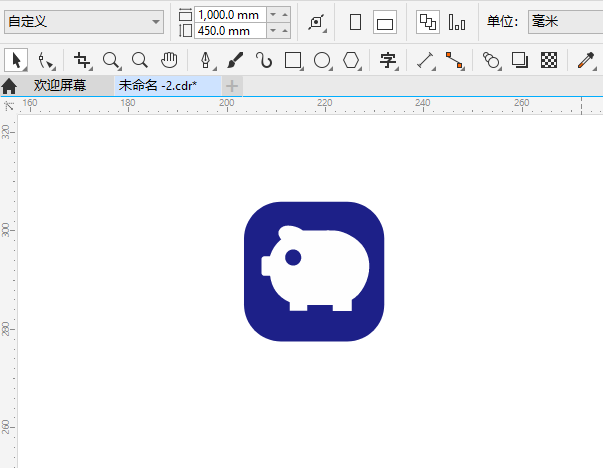
Task: Toggle apply layout to all pages
Action: (428, 22)
